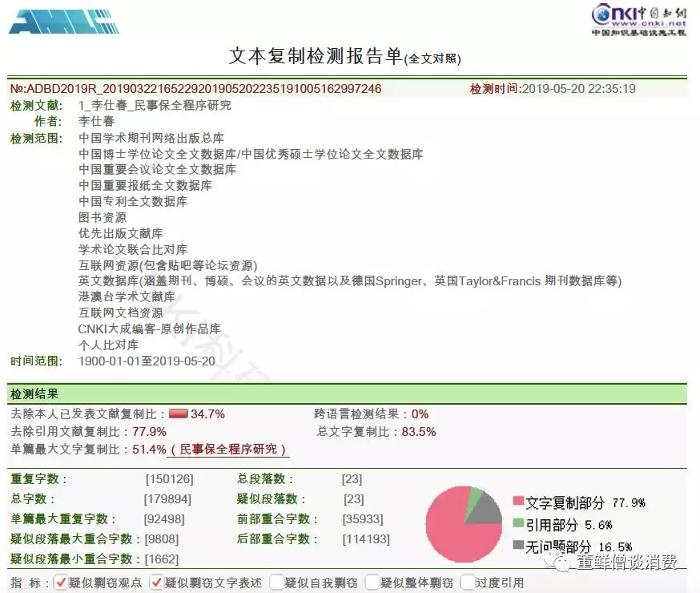Click the red bar icon beside 34.7%

177,414
